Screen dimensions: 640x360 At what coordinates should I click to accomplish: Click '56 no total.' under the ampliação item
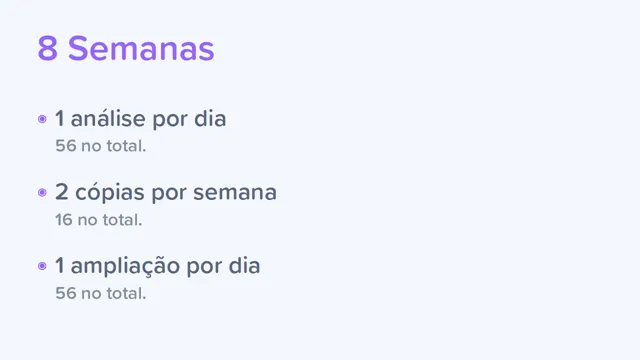pyautogui.click(x=100, y=293)
